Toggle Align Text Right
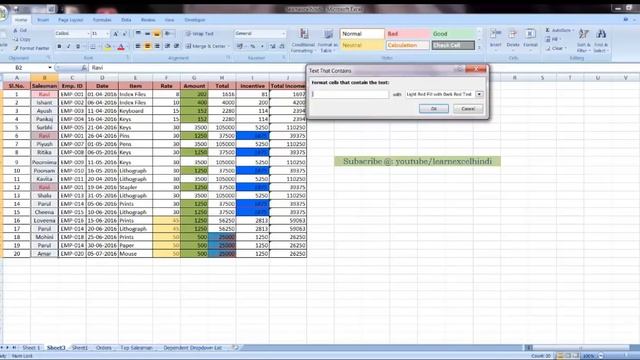 157,46
